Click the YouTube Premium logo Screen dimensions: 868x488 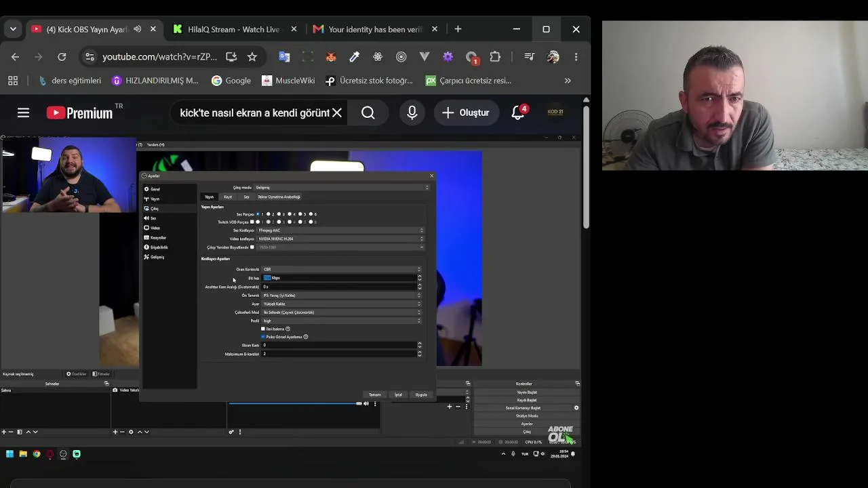(79, 113)
